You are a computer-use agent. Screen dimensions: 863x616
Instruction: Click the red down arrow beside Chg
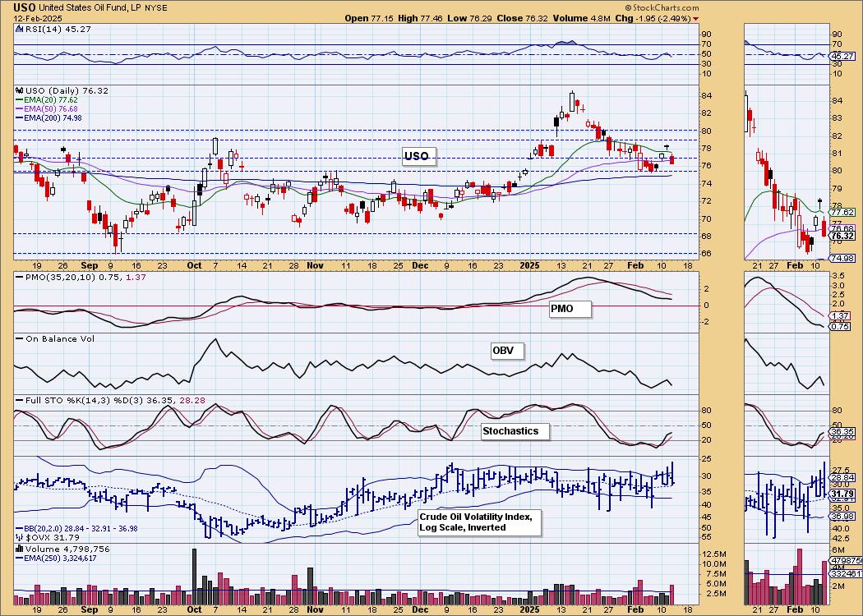tap(697, 19)
